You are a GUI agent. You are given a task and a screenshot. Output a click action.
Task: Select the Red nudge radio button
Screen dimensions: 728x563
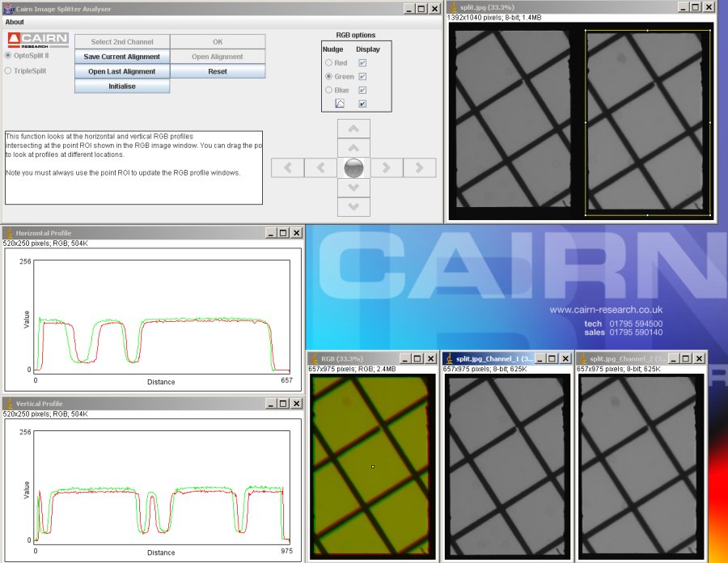point(328,62)
